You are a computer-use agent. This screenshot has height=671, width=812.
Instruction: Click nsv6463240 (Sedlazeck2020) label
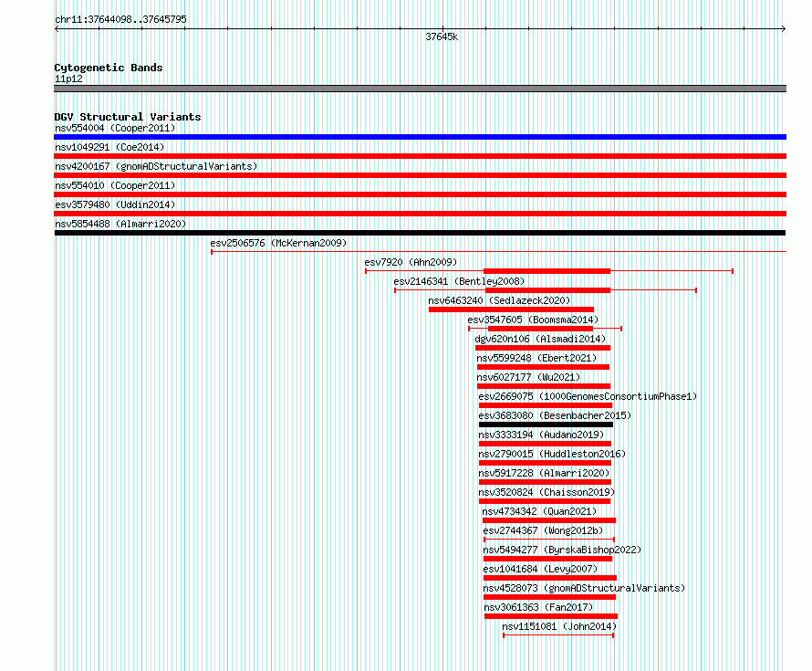coord(499,300)
